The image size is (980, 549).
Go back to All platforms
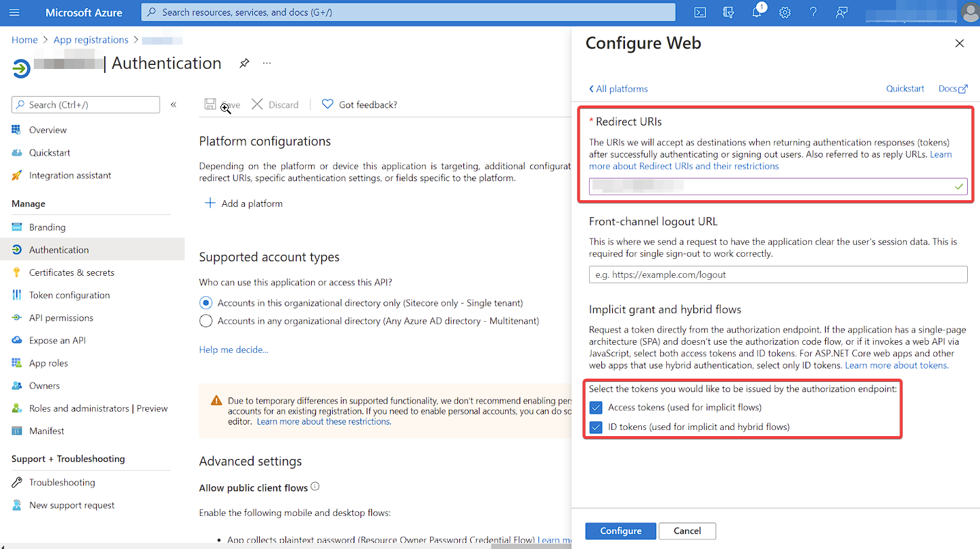pos(618,89)
